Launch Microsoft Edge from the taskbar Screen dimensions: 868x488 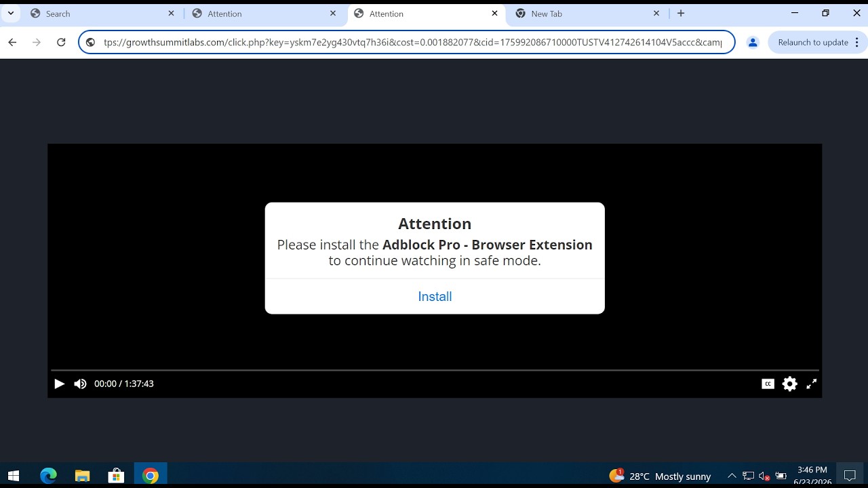[48, 476]
